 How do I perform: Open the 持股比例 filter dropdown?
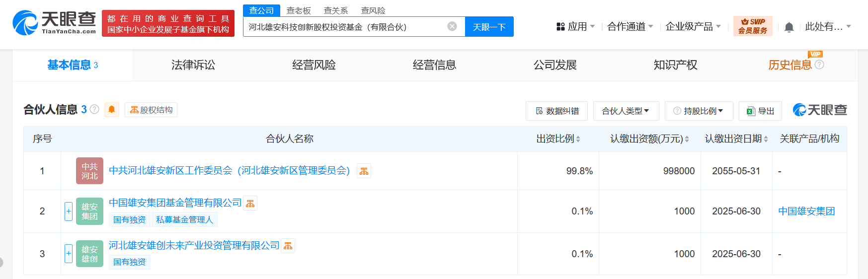(x=699, y=111)
